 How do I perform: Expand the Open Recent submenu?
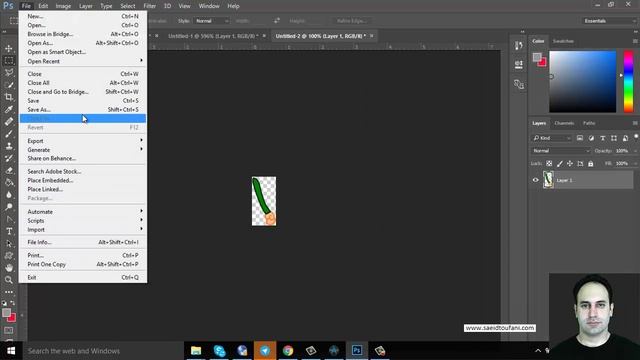click(82, 61)
